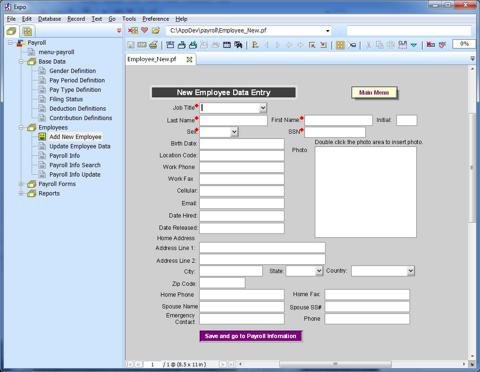Click the form vertical scrollbar

[x=472, y=167]
